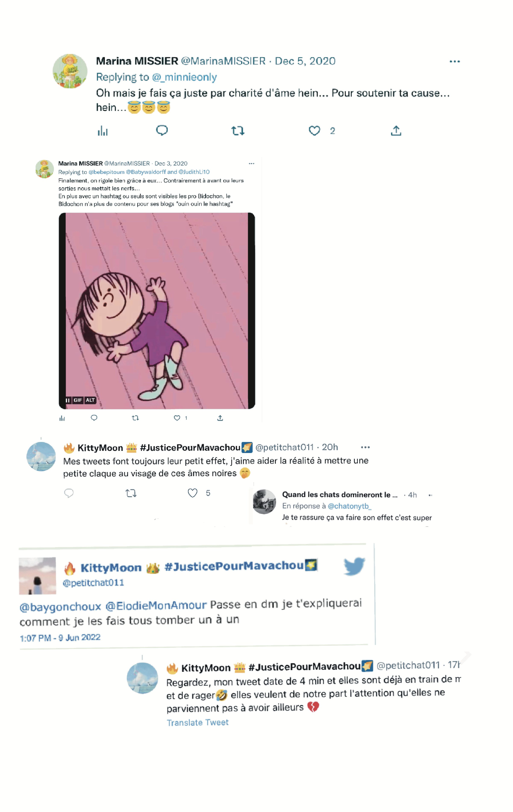Retweet the Dec 5 'charité d'âme' tweet
This screenshot has height=812, width=513.
(x=237, y=131)
